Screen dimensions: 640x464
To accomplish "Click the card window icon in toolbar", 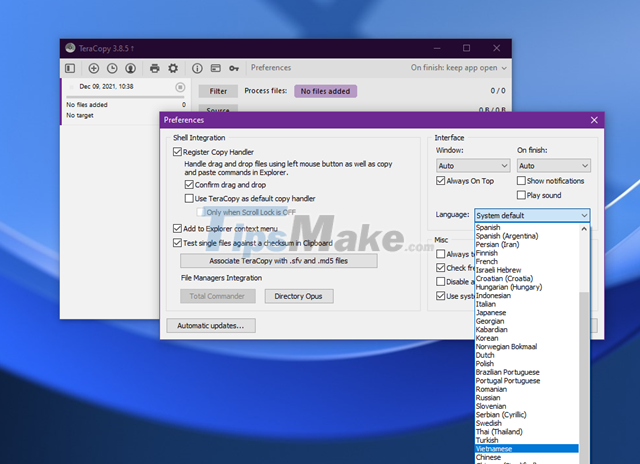I will pyautogui.click(x=216, y=68).
